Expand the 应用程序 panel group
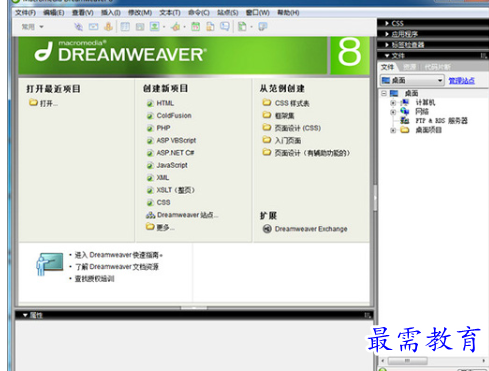The width and height of the screenshot is (489, 371). tap(387, 34)
